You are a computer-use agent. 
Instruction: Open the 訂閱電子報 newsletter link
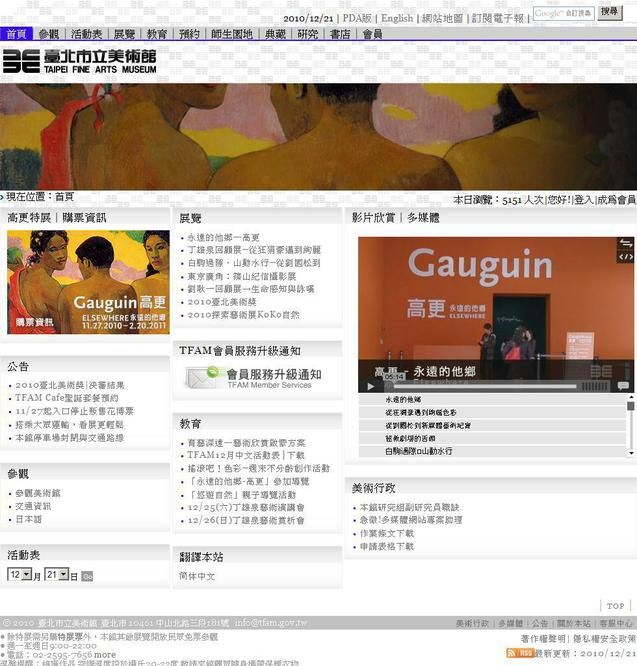coord(498,18)
